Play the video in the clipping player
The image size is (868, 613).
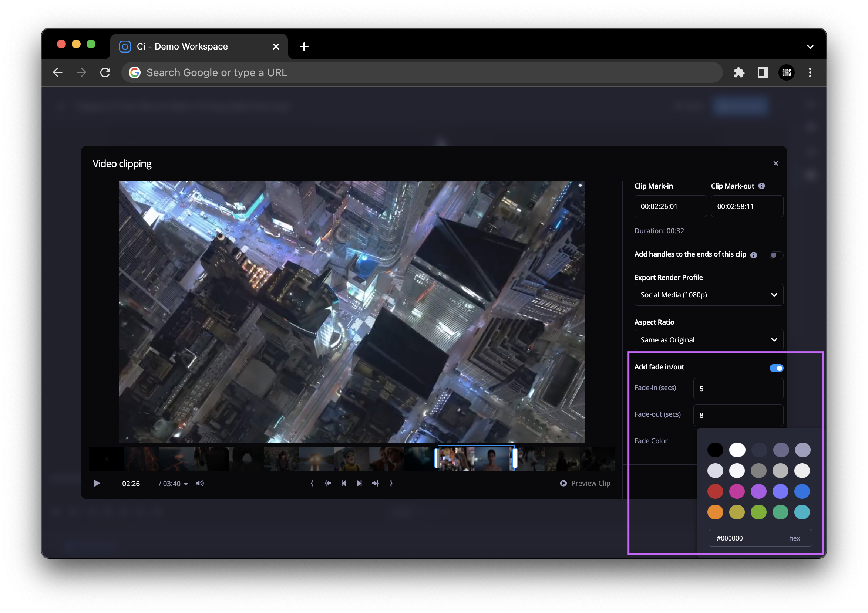(x=97, y=484)
